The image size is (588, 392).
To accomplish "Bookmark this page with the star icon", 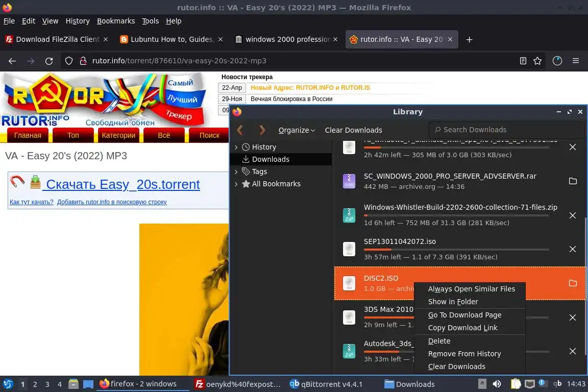I will click(537, 61).
